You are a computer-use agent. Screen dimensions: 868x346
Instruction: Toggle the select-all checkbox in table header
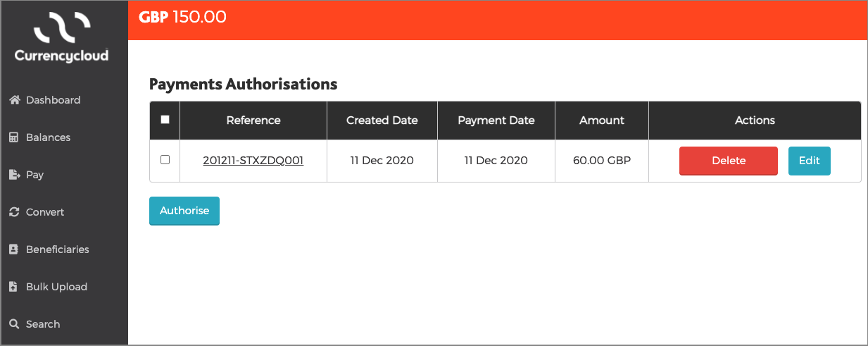(x=165, y=120)
